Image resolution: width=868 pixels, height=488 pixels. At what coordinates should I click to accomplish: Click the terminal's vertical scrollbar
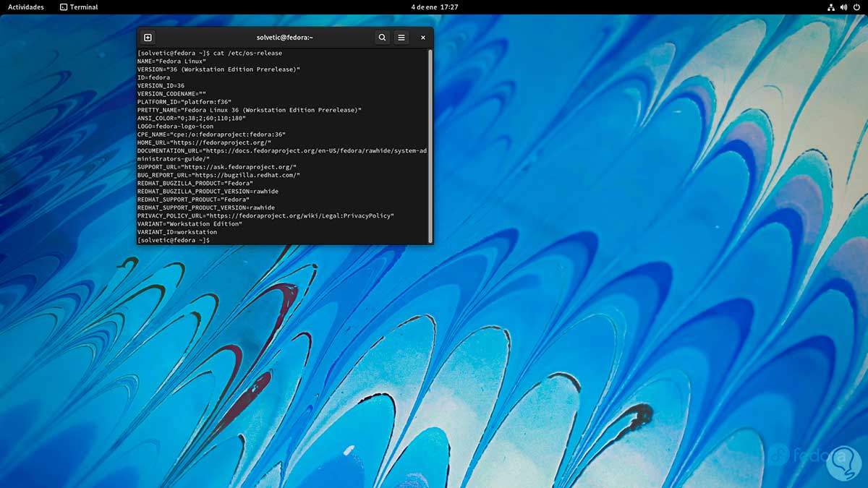point(430,145)
